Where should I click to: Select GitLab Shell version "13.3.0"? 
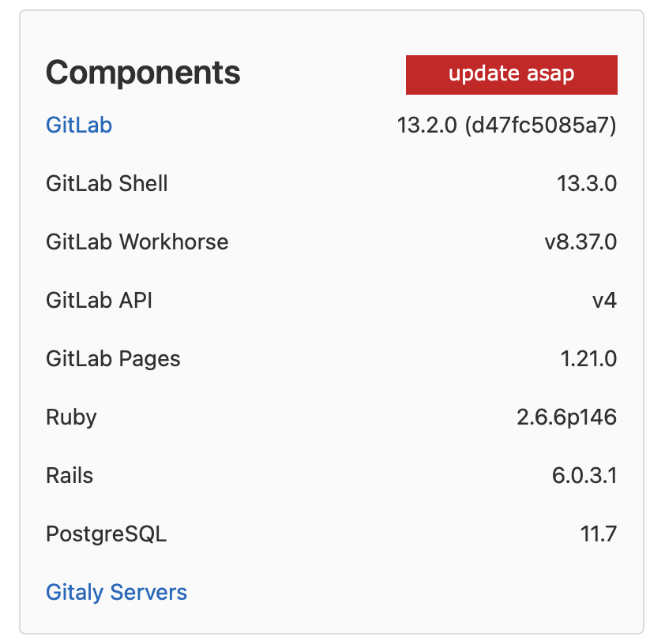point(587,183)
